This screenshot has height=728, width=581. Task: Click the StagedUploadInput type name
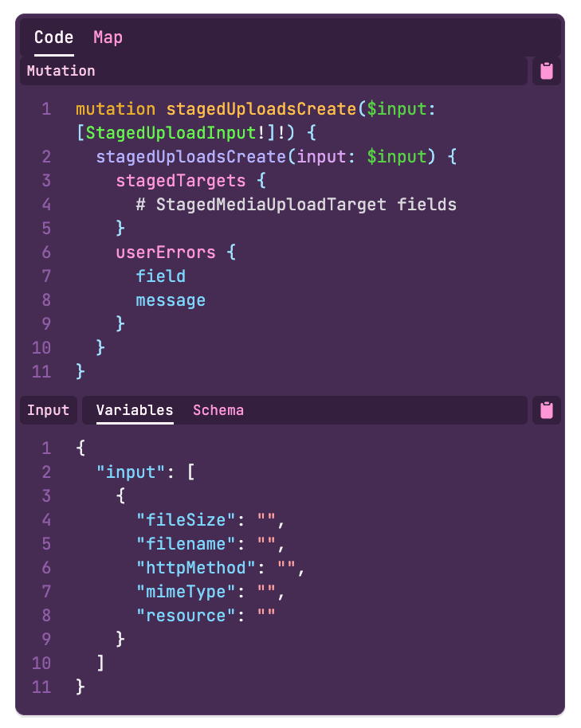click(171, 133)
